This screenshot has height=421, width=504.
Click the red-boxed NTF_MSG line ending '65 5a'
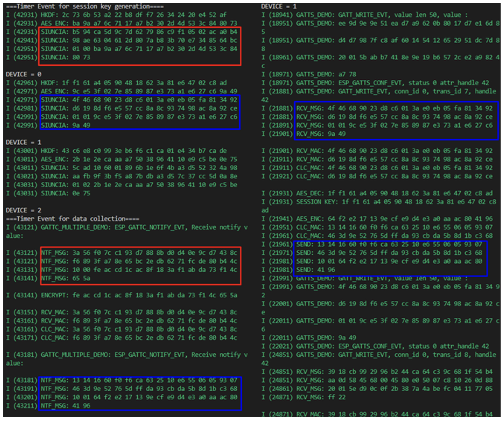tap(66, 278)
